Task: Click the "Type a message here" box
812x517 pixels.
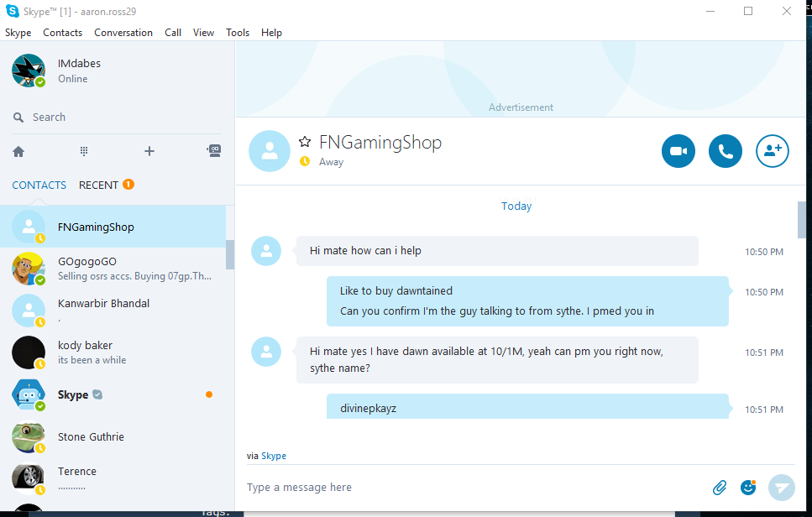Action: point(474,488)
